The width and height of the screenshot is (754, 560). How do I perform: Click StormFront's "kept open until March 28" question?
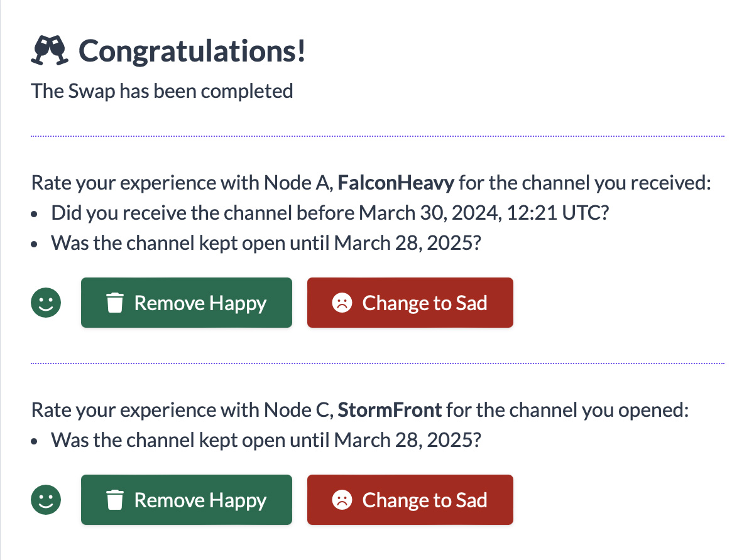(266, 439)
